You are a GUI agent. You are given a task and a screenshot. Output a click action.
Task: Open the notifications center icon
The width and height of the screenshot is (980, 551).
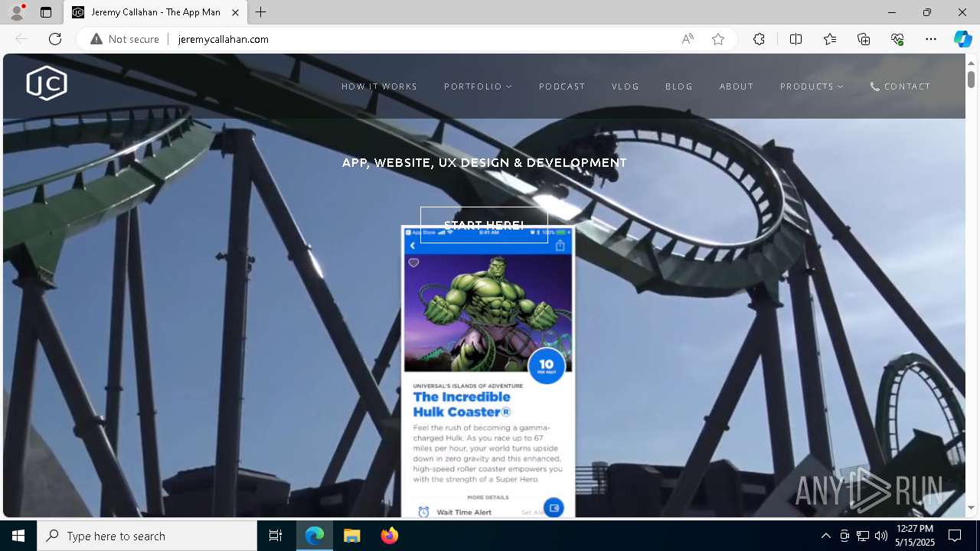(x=955, y=536)
